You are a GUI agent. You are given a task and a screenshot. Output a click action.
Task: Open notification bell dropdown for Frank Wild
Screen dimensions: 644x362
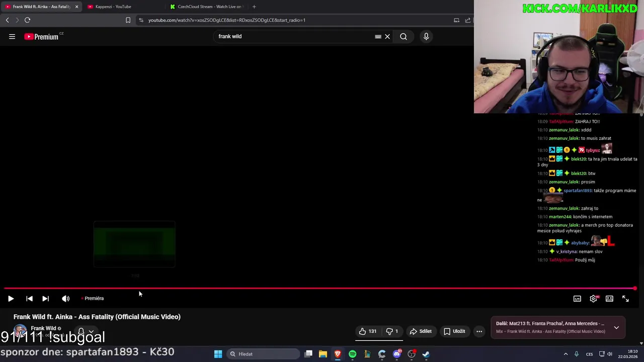pyautogui.click(x=86, y=332)
